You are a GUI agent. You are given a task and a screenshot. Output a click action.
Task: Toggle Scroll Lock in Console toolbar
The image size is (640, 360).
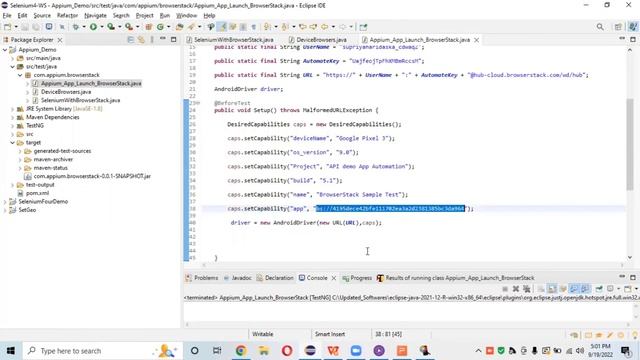(552, 289)
